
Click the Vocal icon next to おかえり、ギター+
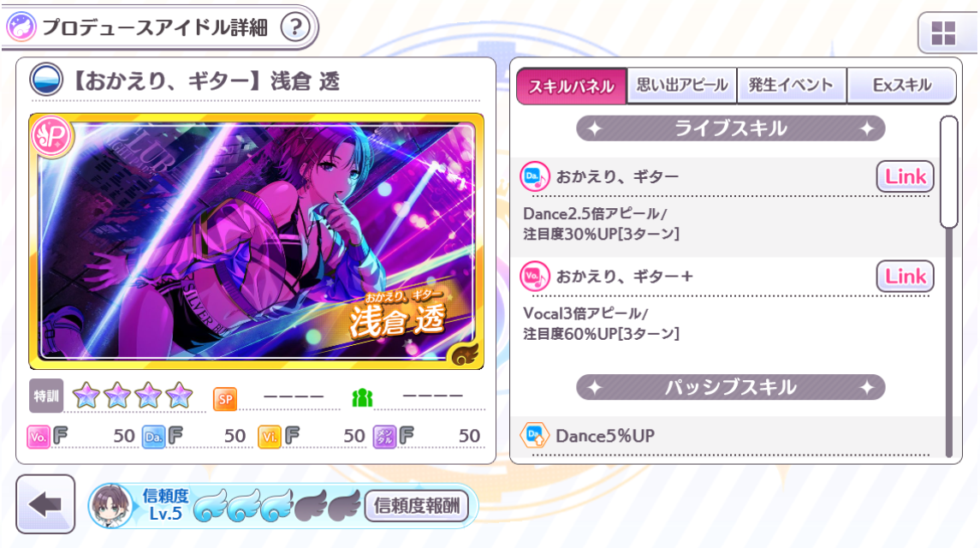pos(535,276)
